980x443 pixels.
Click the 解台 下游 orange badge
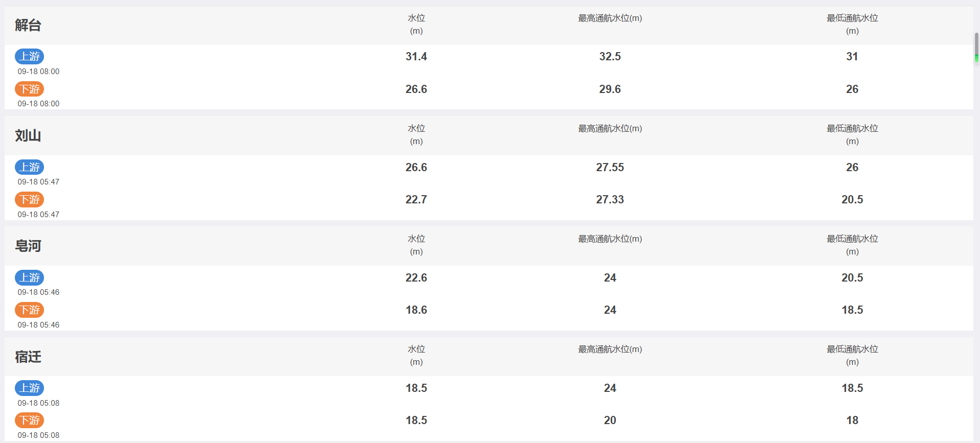(x=29, y=89)
